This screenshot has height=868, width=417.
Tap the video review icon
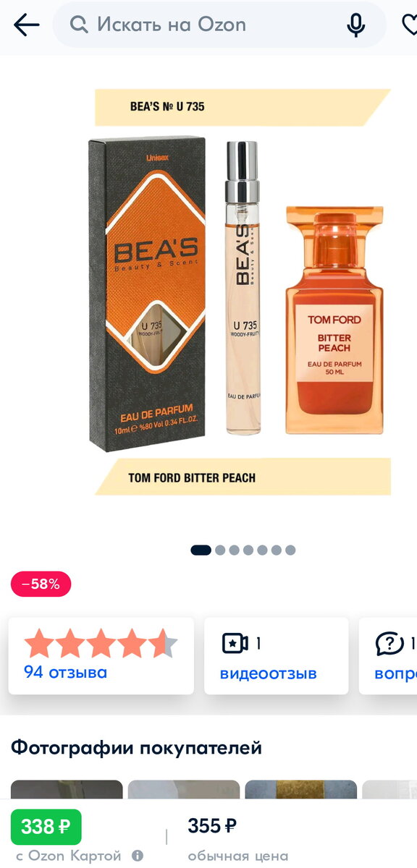click(x=235, y=643)
